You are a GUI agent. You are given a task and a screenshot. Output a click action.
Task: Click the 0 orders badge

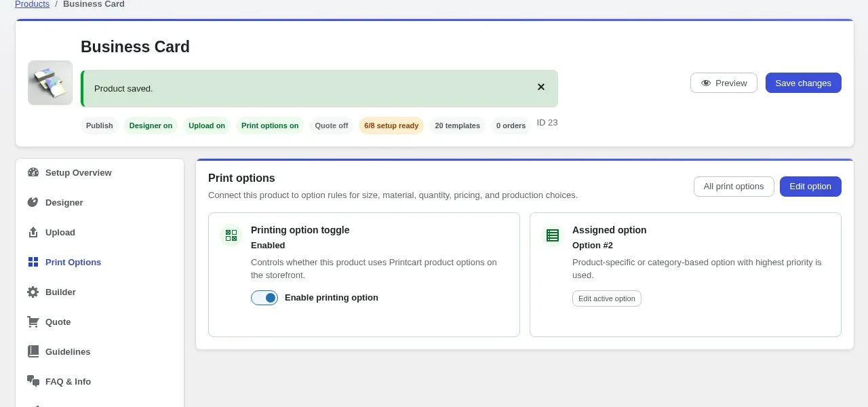click(x=511, y=125)
